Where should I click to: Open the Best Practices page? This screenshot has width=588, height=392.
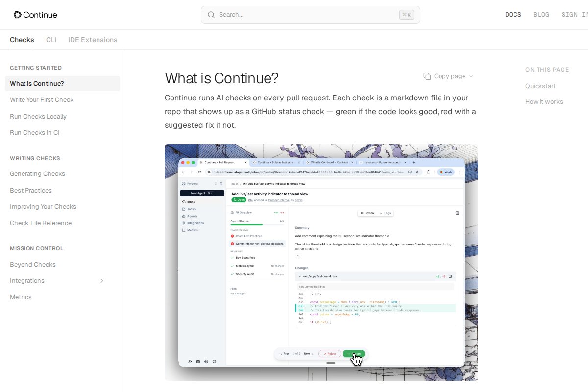coord(31,191)
